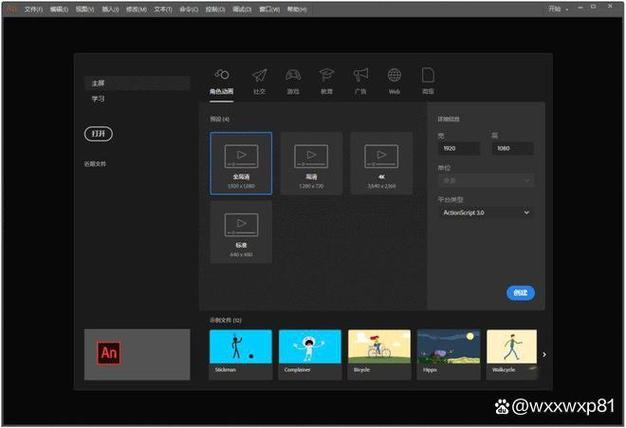Choose the Web globe category icon
The image size is (626, 428).
tap(394, 75)
